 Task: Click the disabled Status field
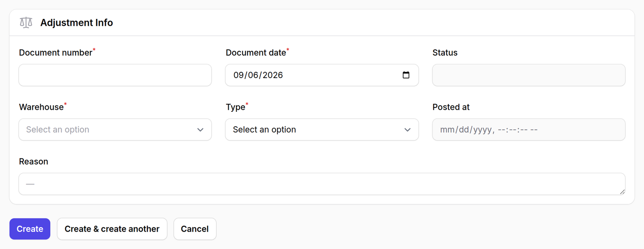coord(528,75)
